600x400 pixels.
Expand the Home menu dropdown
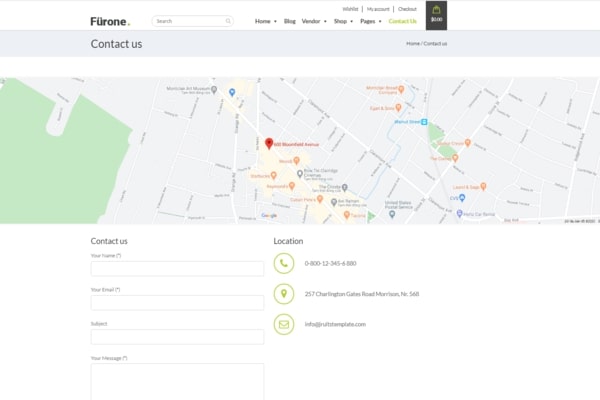coord(265,20)
